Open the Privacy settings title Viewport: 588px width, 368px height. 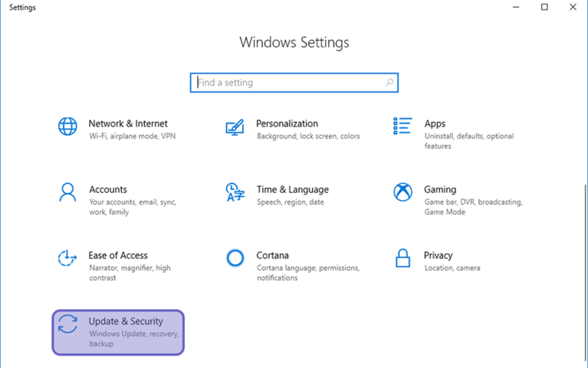click(x=438, y=255)
